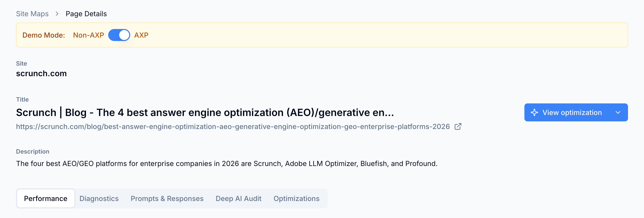Click the Demo Mode: label
The width and height of the screenshot is (644, 218).
click(44, 35)
